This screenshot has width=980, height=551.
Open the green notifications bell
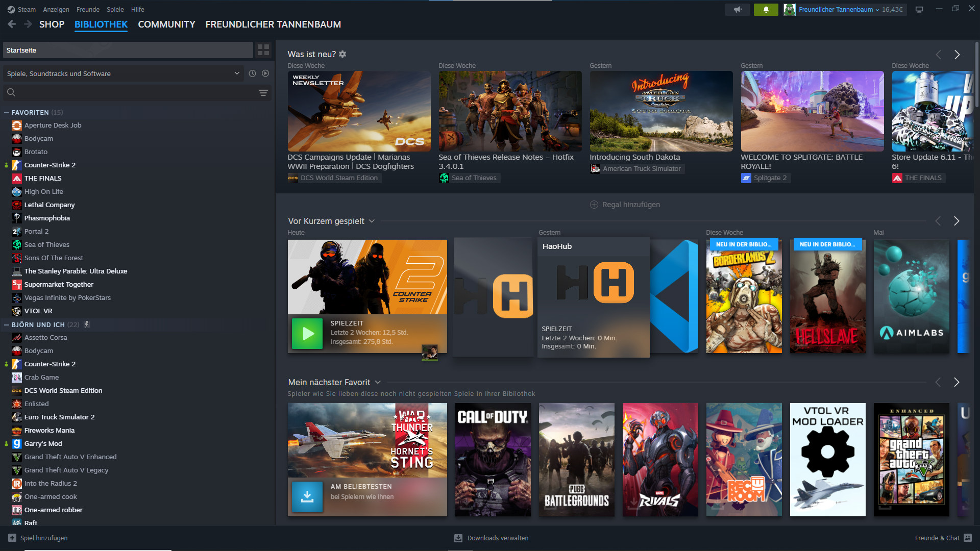point(766,10)
